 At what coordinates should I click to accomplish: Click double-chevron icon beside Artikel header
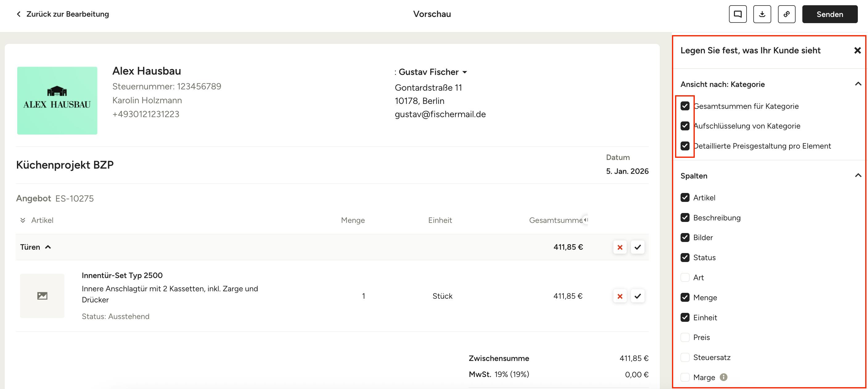23,220
